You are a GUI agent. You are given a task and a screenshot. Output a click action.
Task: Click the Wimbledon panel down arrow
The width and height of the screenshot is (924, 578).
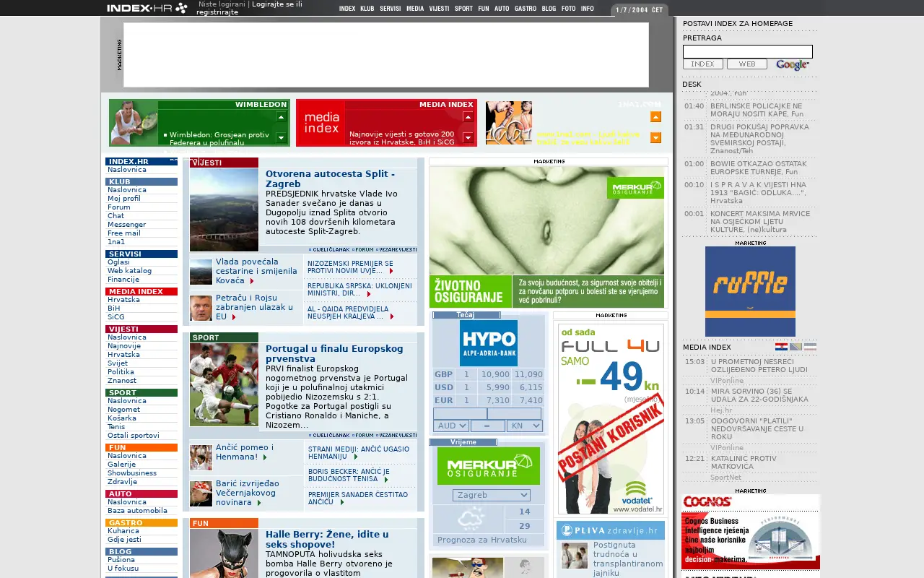282,137
